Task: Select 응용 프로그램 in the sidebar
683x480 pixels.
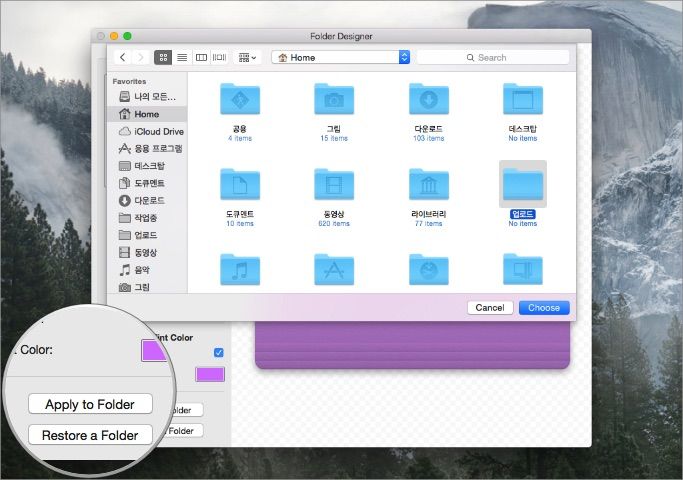Action: pos(147,149)
